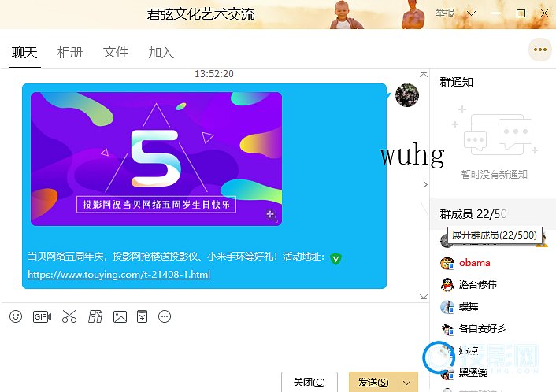Click the green V verified link shield

coord(335,259)
